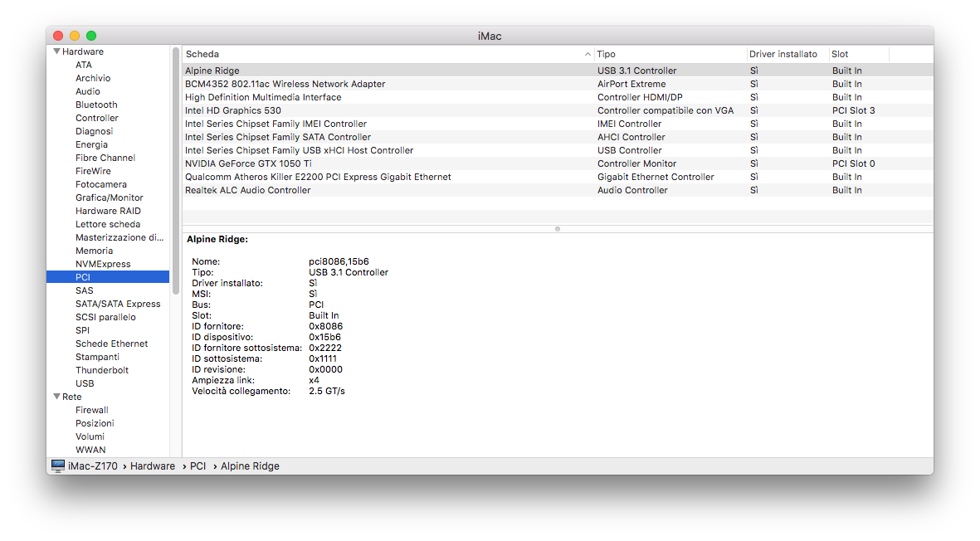Select Intel USB xHCI Host Controller row

pos(558,150)
